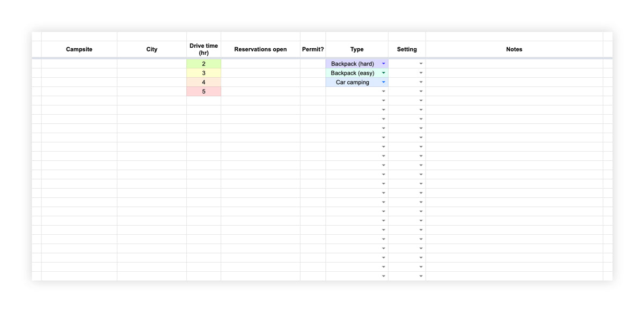This screenshot has width=644, height=312.
Task: Select the Reservations open header cell
Action: pyautogui.click(x=260, y=49)
